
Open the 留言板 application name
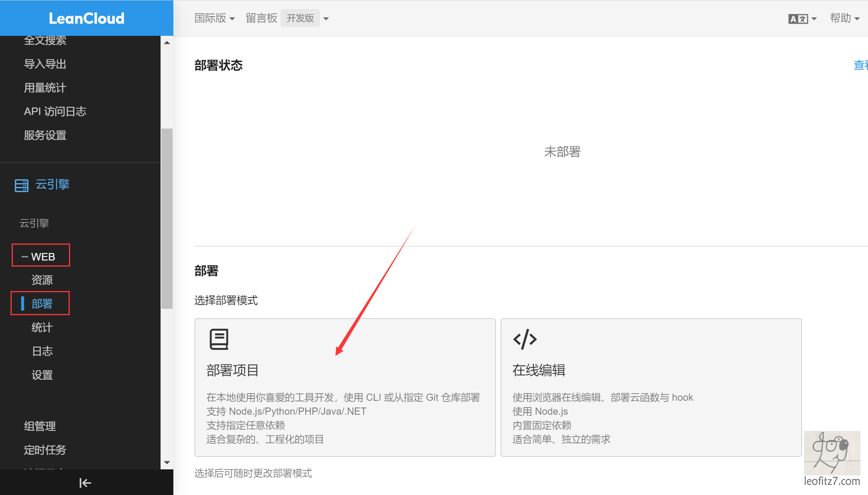[x=261, y=18]
